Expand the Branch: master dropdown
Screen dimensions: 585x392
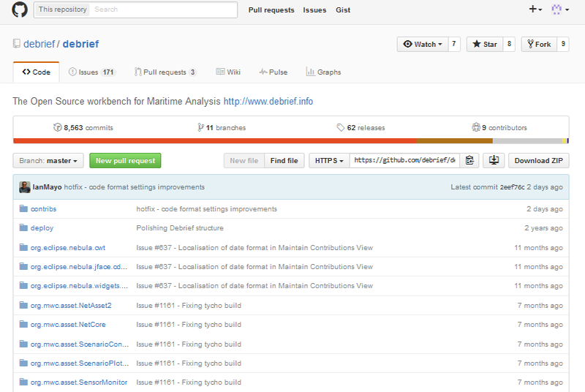tap(48, 160)
